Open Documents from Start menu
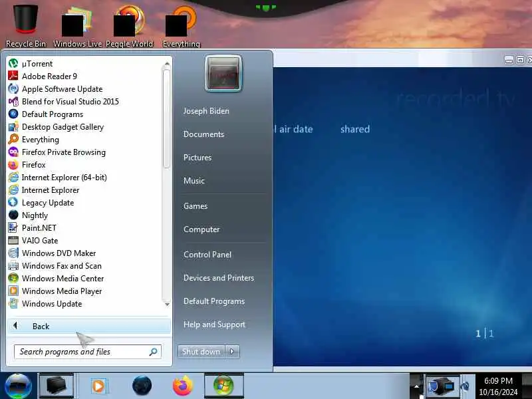Image resolution: width=532 pixels, height=399 pixels. (203, 134)
